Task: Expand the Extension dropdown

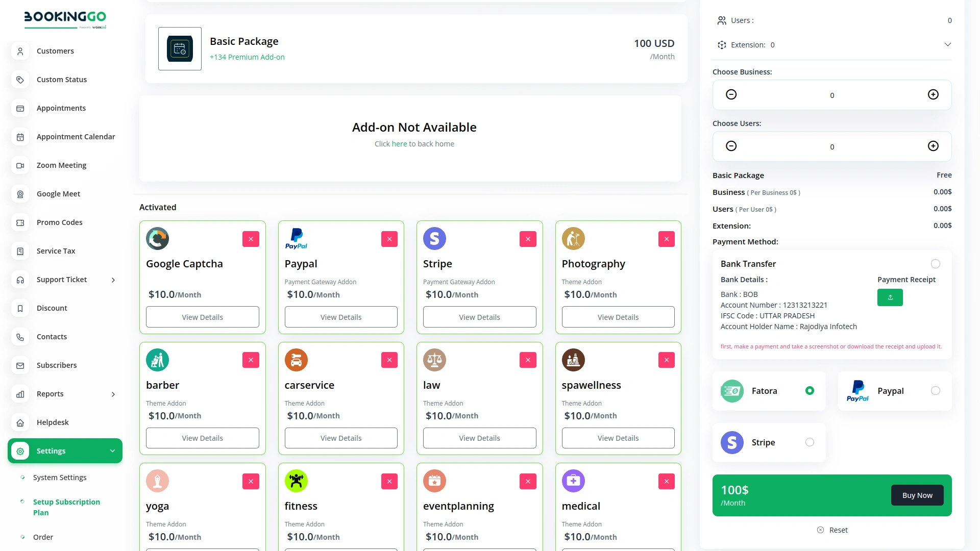Action: (948, 44)
